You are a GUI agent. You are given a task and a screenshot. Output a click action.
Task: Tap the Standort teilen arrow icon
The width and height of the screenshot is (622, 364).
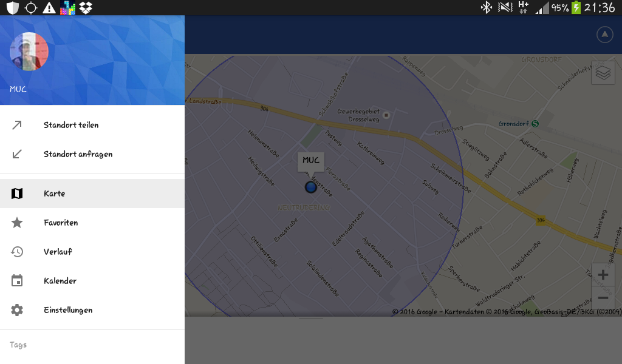coord(16,125)
